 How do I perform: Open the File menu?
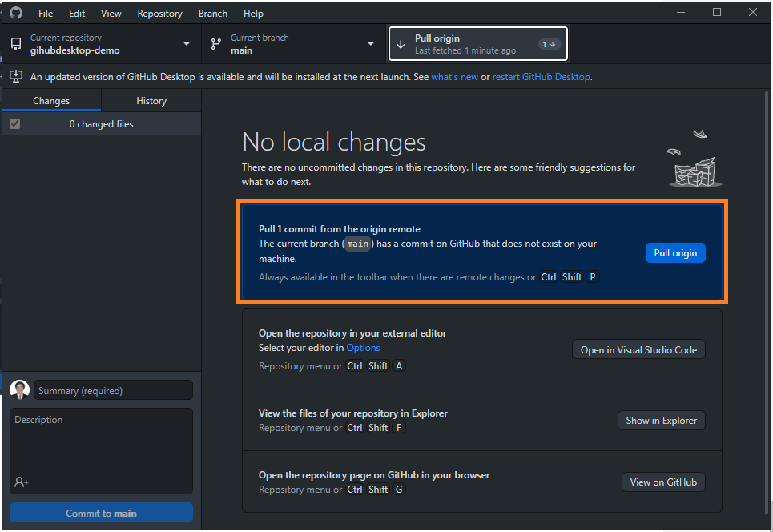pyautogui.click(x=46, y=14)
